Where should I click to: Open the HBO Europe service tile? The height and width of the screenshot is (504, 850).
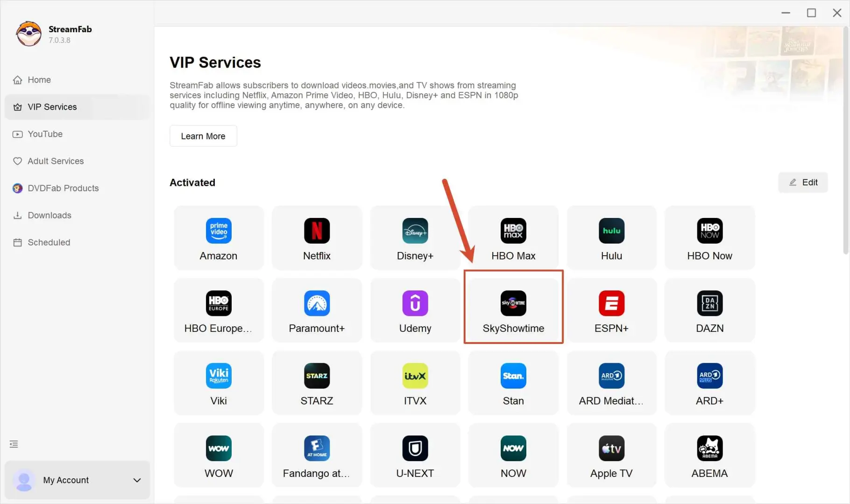[219, 310]
